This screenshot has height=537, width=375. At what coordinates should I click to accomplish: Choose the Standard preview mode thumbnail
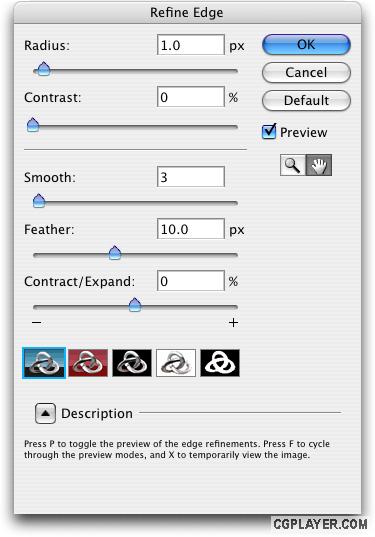coord(44,363)
